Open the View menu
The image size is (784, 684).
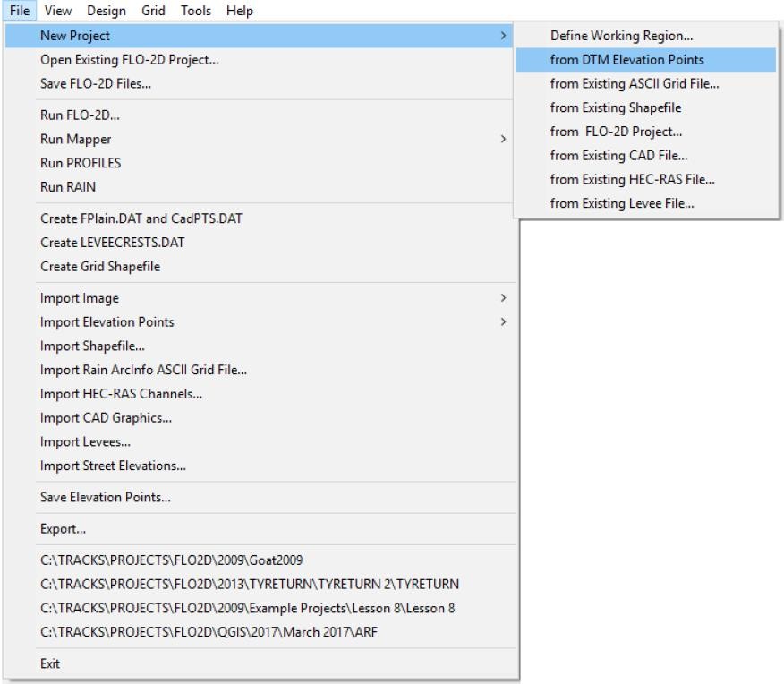58,11
